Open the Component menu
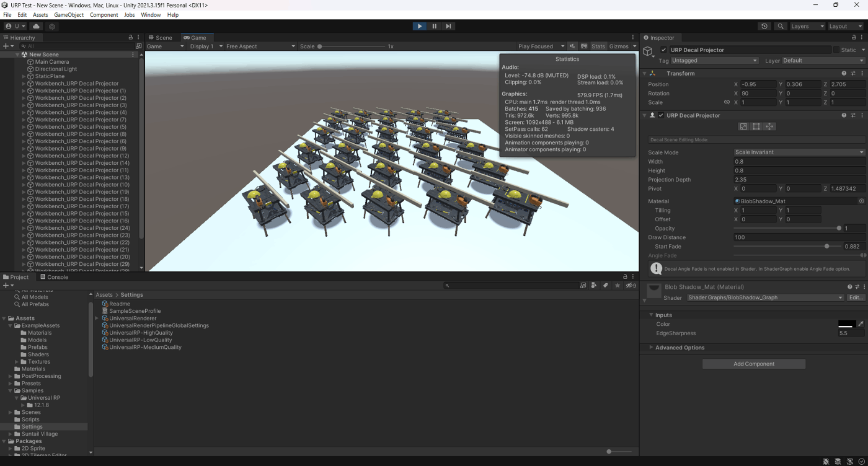The image size is (868, 466). pyautogui.click(x=104, y=15)
